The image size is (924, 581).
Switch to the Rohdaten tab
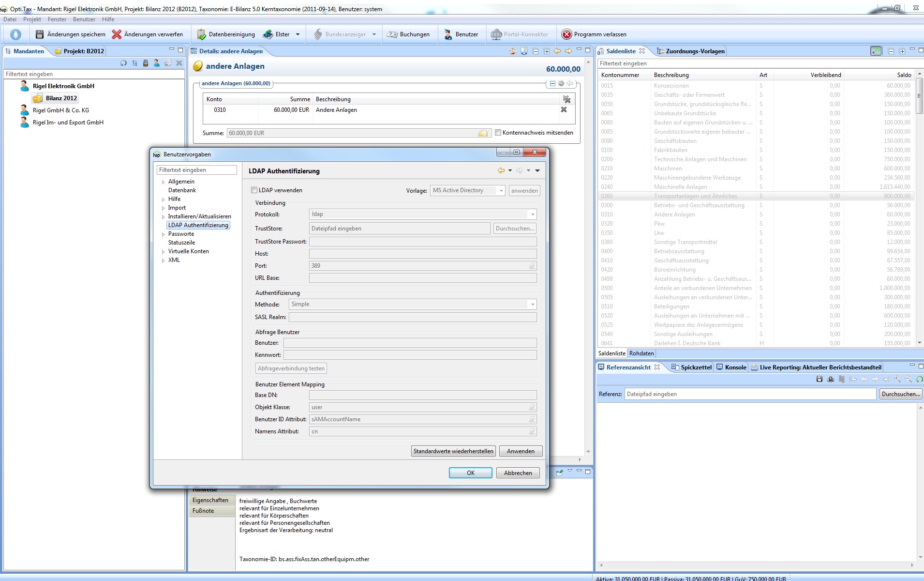pos(641,353)
